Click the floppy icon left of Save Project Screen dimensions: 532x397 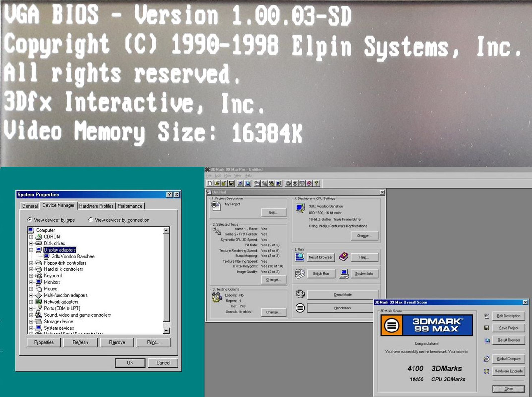coord(486,328)
